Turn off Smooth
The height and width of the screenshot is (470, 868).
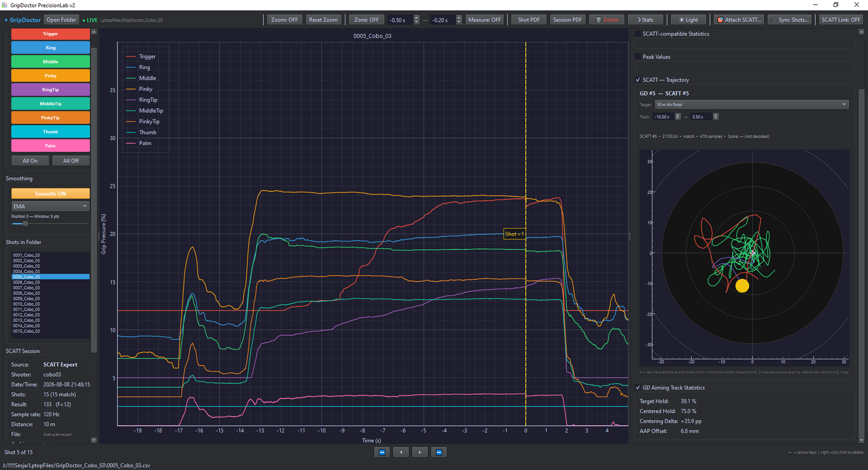50,194
